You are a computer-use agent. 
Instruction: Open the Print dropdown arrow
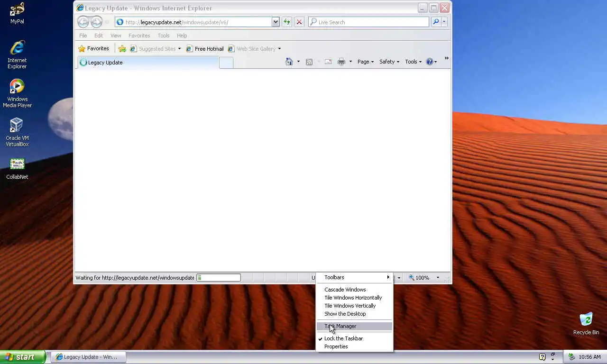pos(350,62)
